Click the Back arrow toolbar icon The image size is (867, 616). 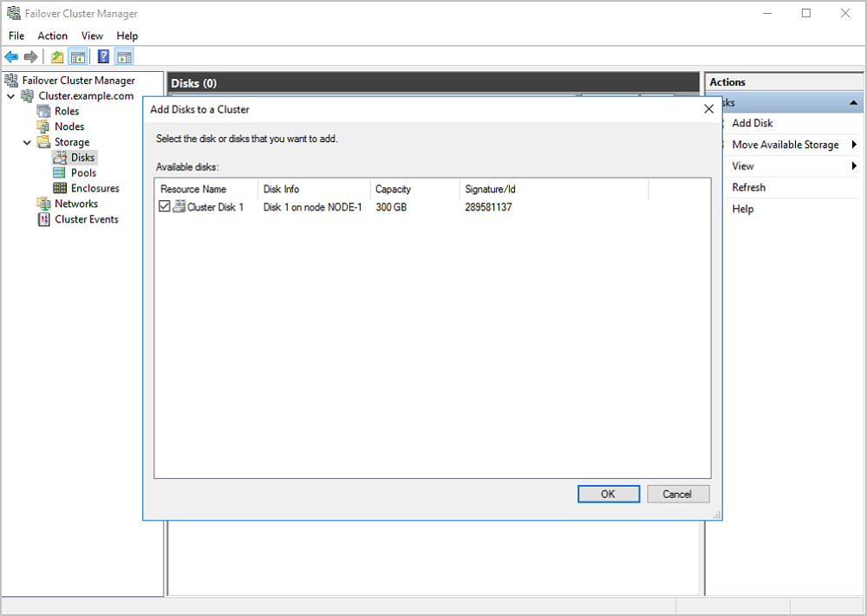pos(11,56)
